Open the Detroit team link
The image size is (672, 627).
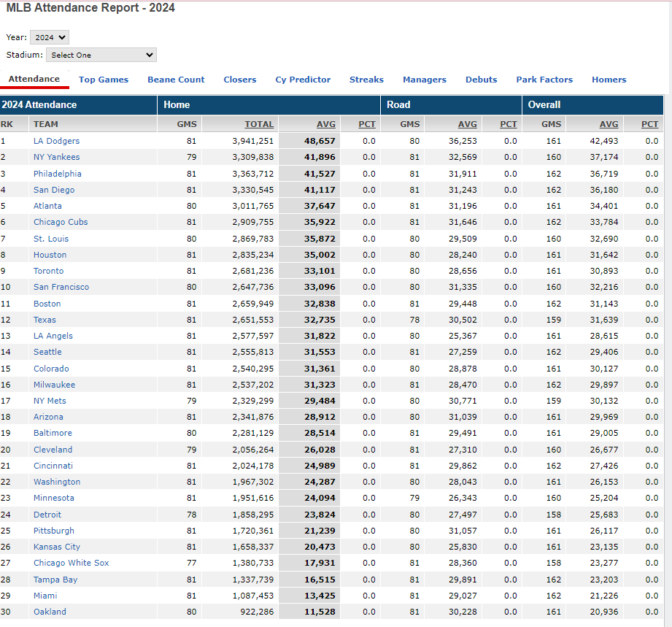pos(47,515)
